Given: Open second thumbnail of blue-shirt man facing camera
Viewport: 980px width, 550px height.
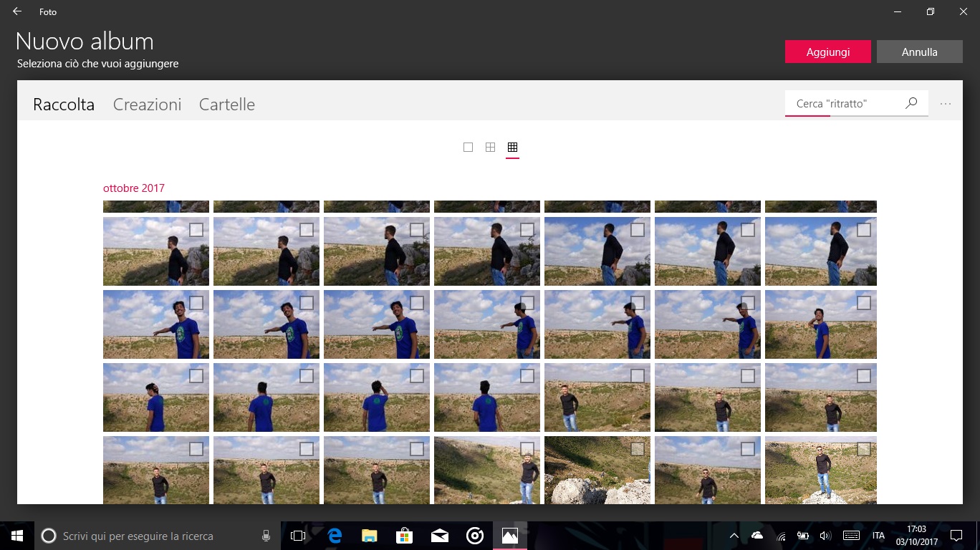Looking at the screenshot, I should click(x=266, y=324).
